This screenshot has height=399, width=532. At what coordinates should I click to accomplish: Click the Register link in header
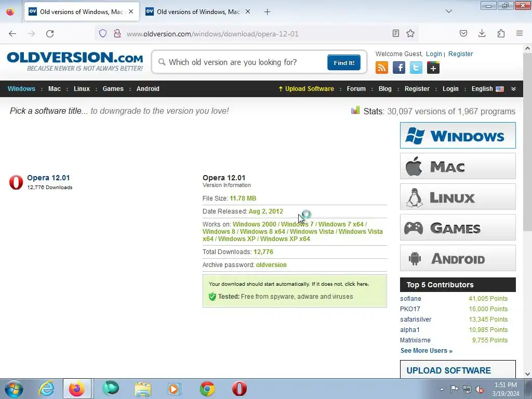tap(460, 54)
